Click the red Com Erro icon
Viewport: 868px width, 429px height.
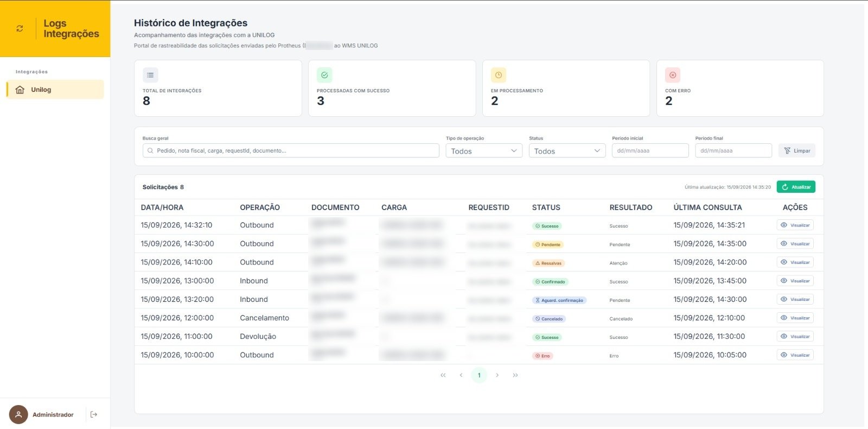(x=673, y=75)
